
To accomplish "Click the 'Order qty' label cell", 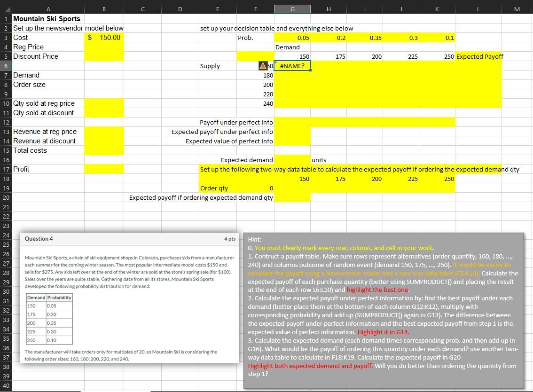I will click(218, 188).
